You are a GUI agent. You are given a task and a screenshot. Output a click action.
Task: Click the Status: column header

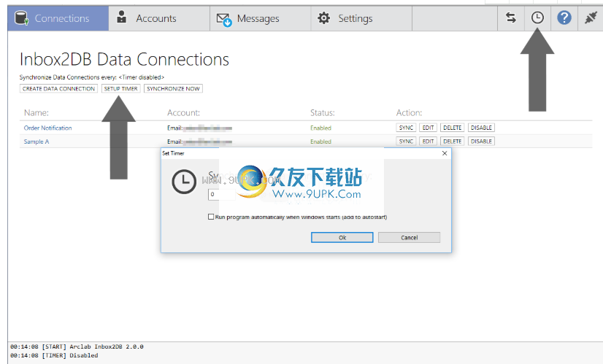click(322, 112)
